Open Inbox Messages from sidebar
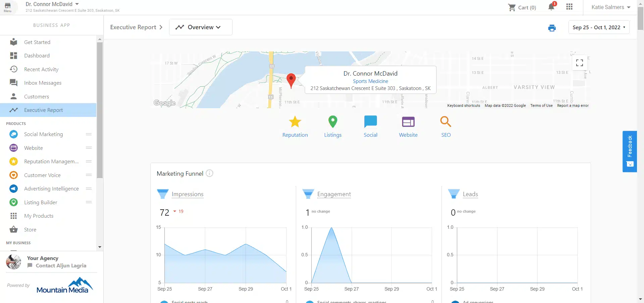Screen dimensions: 644x303 click(42, 83)
